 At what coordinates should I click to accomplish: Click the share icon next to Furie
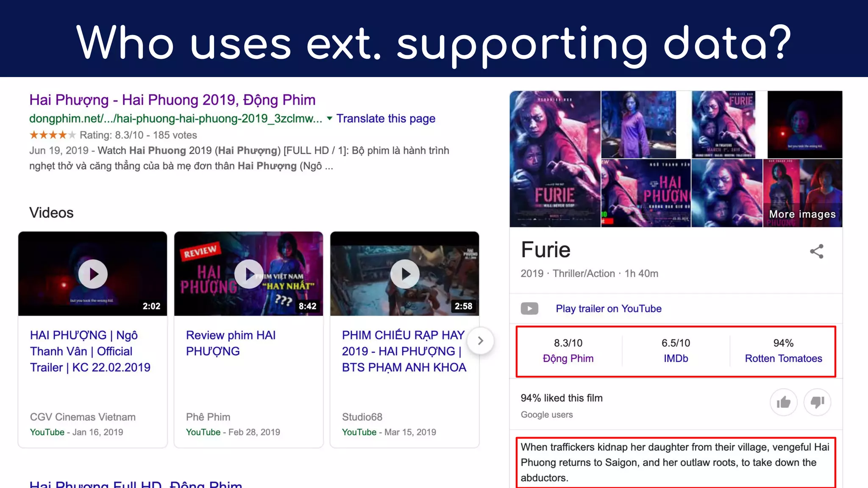pos(816,251)
